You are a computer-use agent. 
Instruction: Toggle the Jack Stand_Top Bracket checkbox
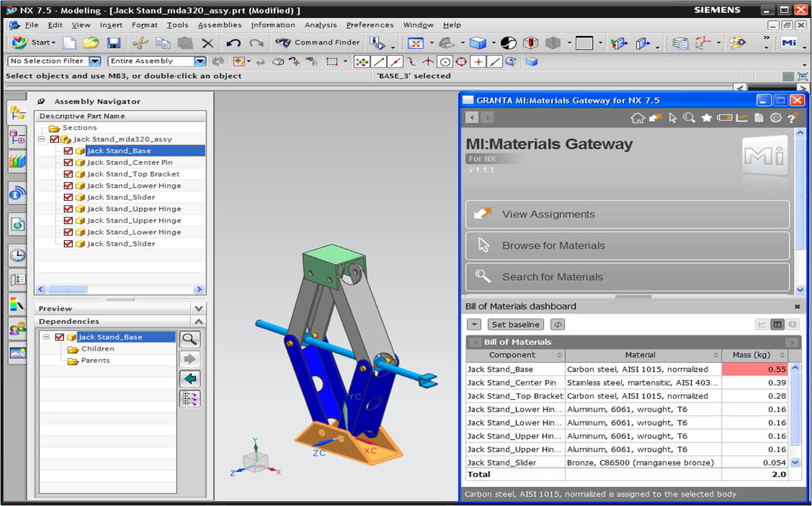point(68,174)
